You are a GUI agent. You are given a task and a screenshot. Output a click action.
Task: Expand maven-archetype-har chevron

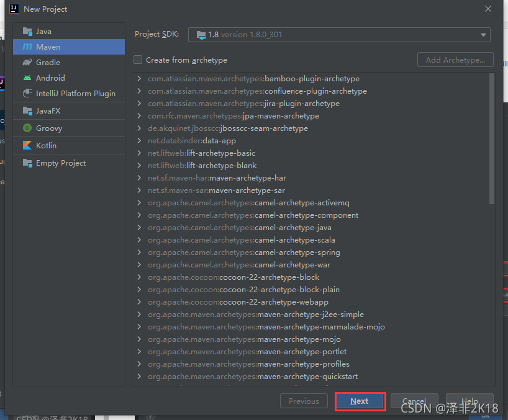coord(139,177)
